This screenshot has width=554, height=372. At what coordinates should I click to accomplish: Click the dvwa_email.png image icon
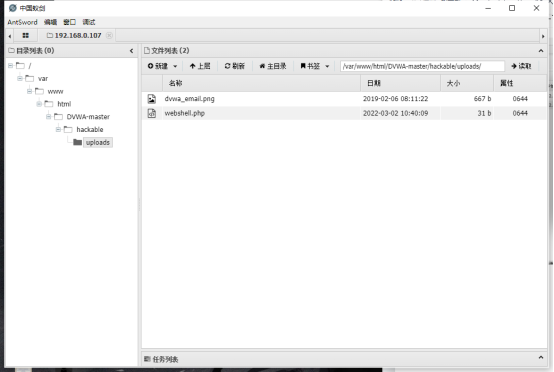point(152,99)
